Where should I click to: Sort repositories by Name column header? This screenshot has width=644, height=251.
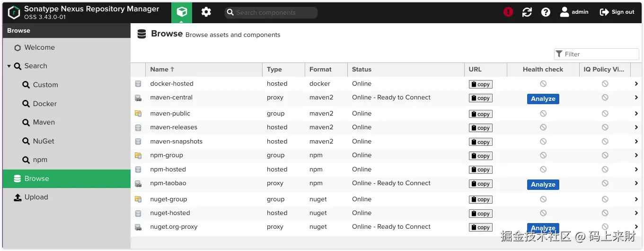(159, 70)
